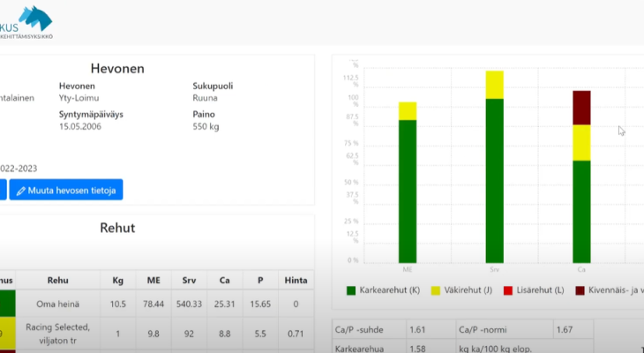Image resolution: width=644 pixels, height=353 pixels.
Task: Click the green status cell beside Oma heinä
Action: pyautogui.click(x=7, y=304)
